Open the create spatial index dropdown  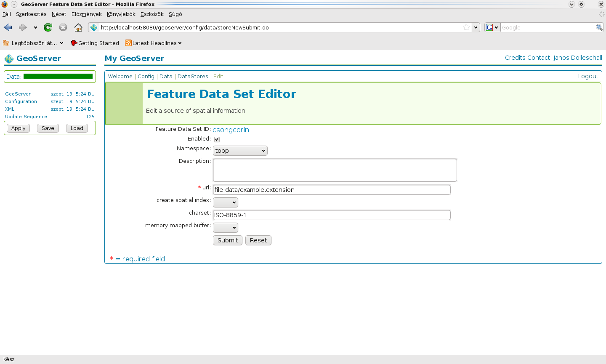tap(226, 202)
